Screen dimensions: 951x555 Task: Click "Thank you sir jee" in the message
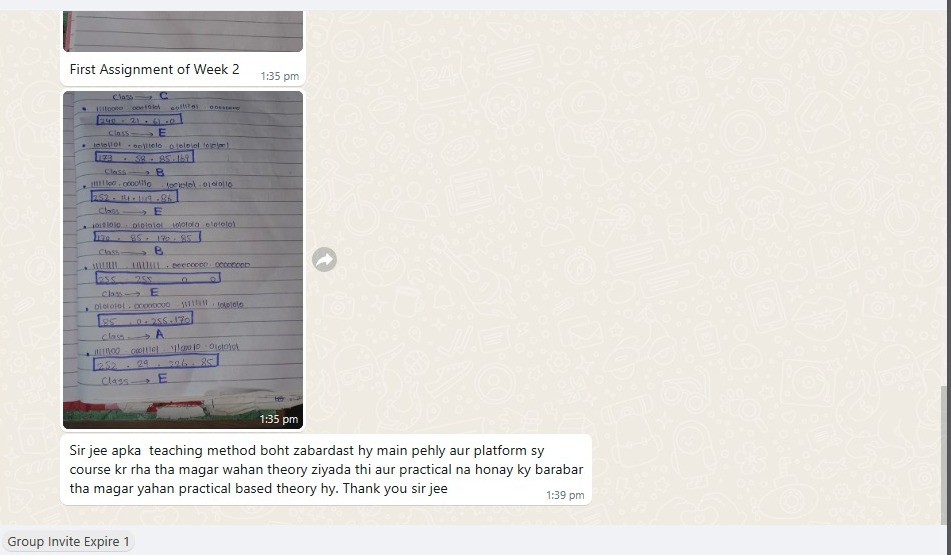[395, 488]
